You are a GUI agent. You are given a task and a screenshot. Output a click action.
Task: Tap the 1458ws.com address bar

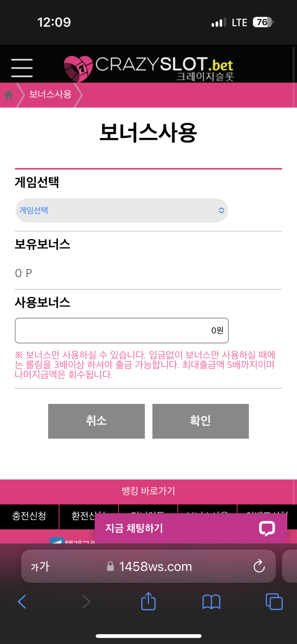(148, 566)
